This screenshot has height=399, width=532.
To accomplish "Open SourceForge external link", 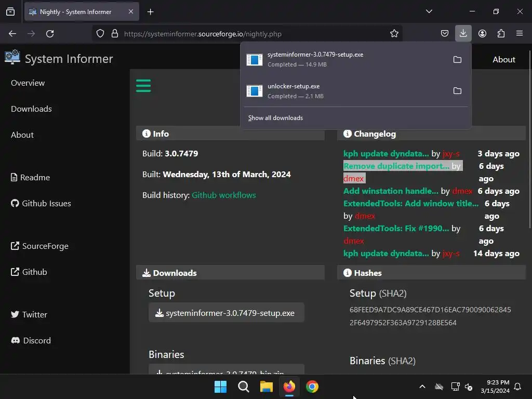I will 39,246.
